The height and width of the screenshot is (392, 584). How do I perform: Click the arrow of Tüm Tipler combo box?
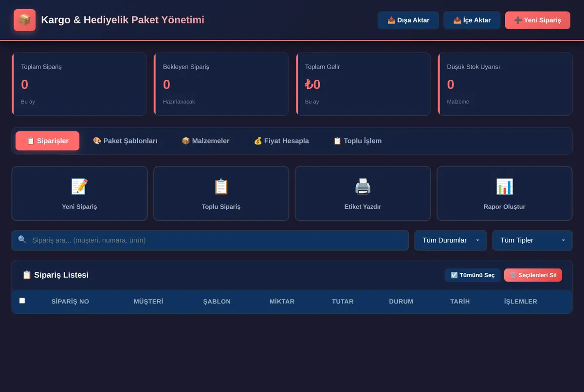(x=564, y=240)
